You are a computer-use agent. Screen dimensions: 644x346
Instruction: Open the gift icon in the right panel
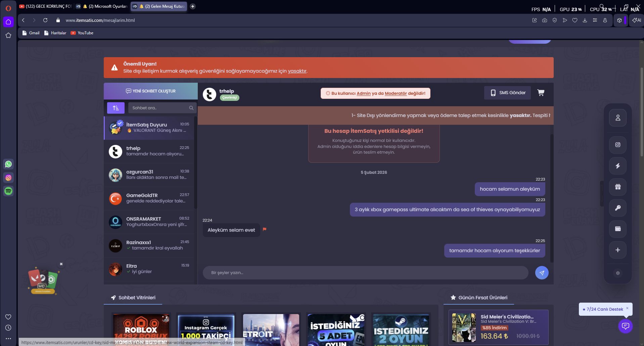click(x=618, y=187)
